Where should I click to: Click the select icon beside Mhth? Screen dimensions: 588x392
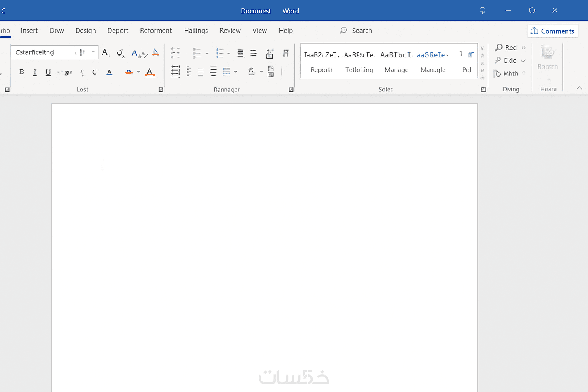[497, 73]
